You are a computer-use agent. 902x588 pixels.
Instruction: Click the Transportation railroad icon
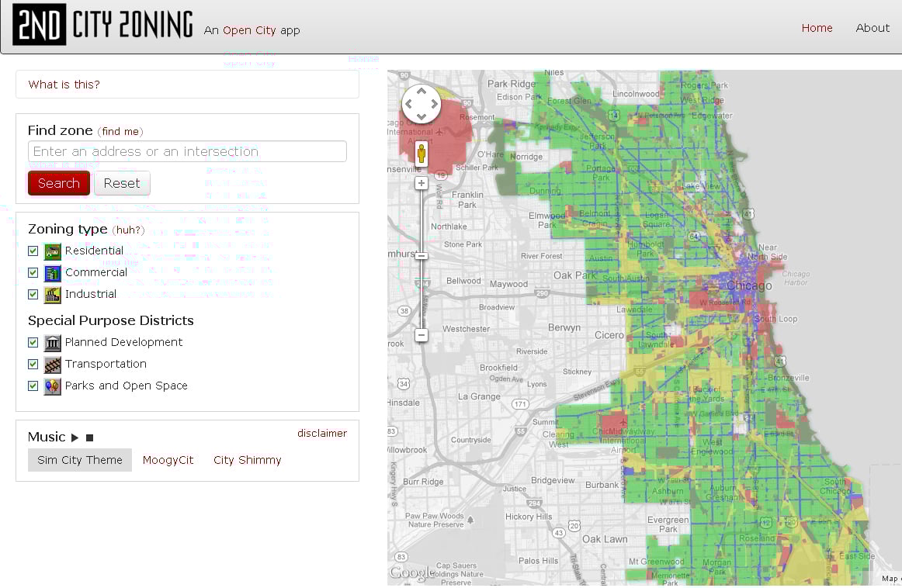coord(52,365)
